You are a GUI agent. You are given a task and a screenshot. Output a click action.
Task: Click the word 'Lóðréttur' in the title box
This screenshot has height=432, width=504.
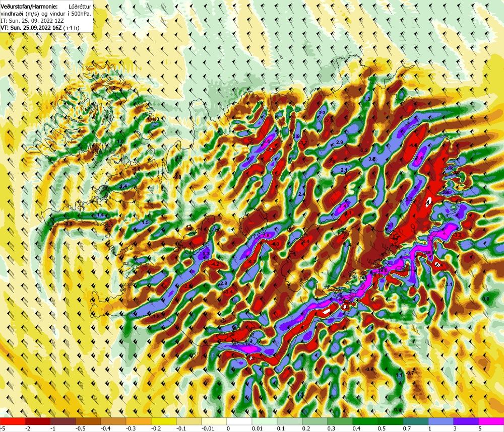(80, 6)
